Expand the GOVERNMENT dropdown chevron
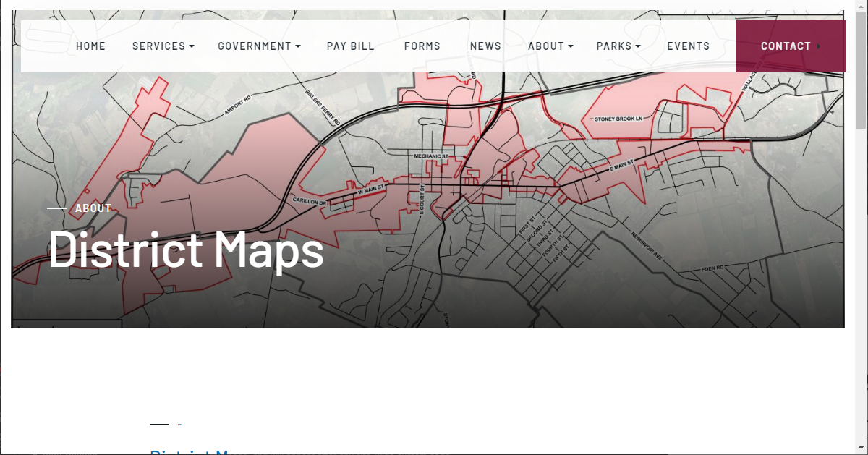 [x=298, y=46]
